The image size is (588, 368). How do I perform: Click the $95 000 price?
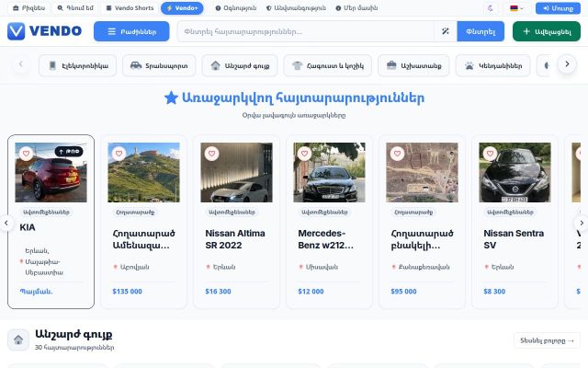point(403,292)
